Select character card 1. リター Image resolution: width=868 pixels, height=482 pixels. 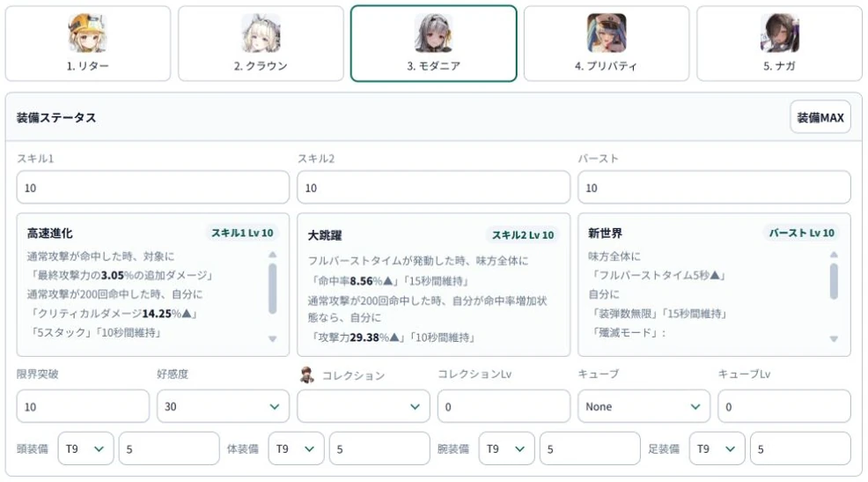pos(88,43)
